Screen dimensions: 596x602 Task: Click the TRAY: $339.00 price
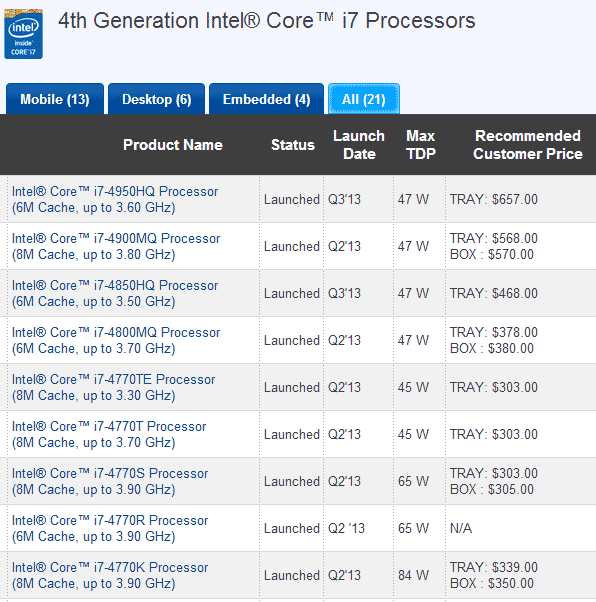(494, 567)
